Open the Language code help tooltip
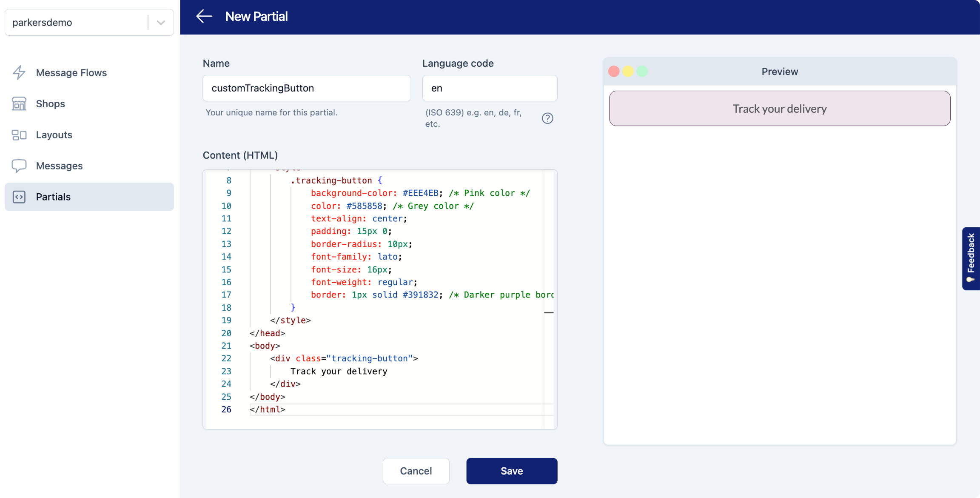The image size is (980, 498). [x=547, y=118]
